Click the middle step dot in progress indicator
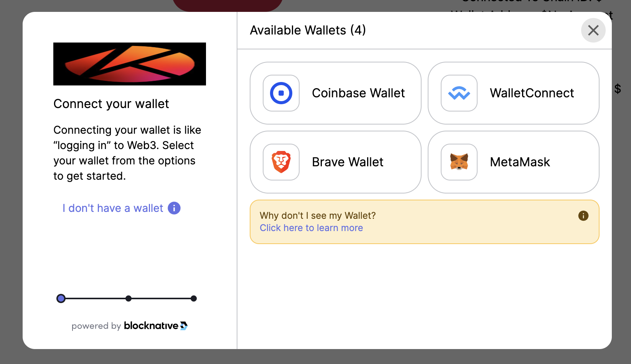Image resolution: width=631 pixels, height=364 pixels. 129,298
